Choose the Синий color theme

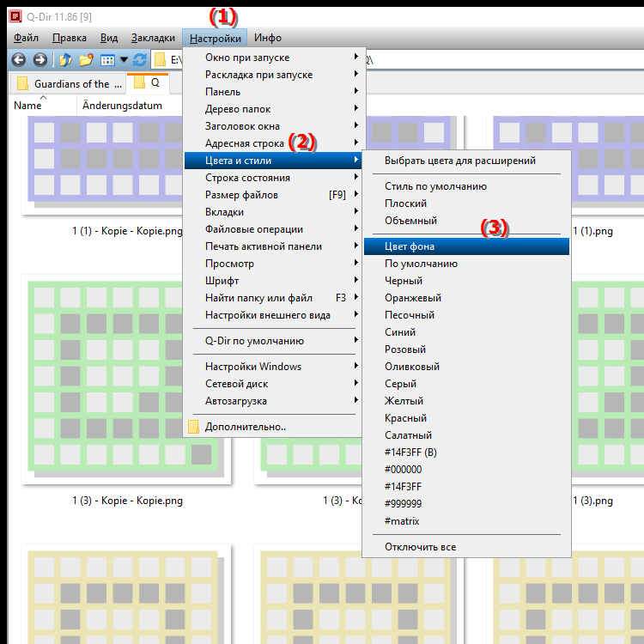coord(466,332)
